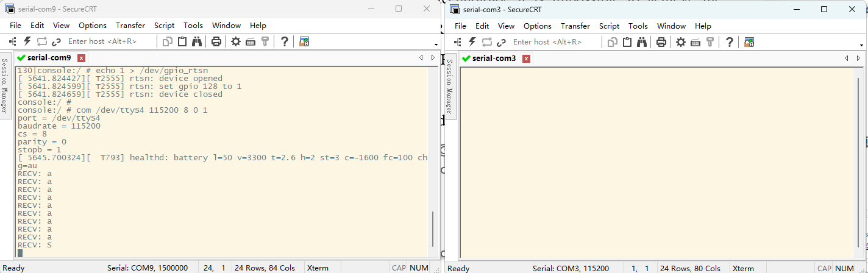Click Keymap Editor keyboard icon in serial-com9 toolbar
The height and width of the screenshot is (273, 868).
[251, 41]
